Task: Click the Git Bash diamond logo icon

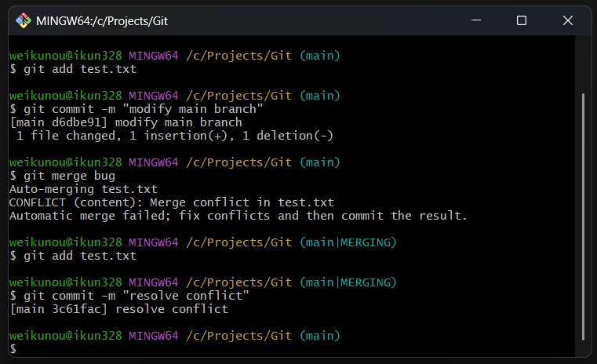Action: click(x=24, y=20)
